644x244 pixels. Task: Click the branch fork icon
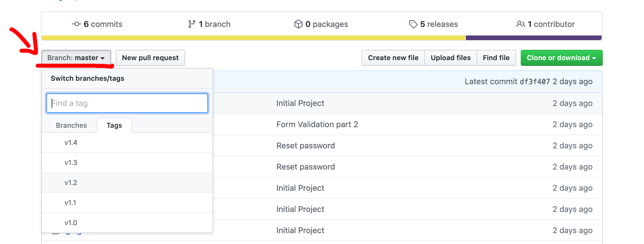(192, 24)
